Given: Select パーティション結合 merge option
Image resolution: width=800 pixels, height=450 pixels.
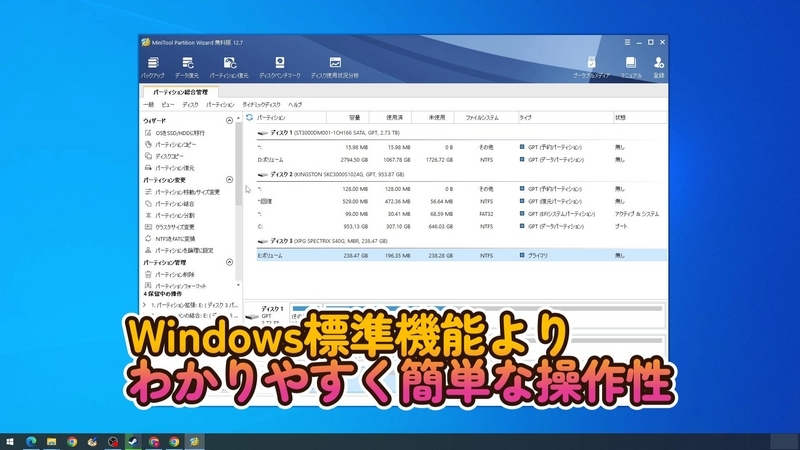Looking at the screenshot, I should pos(169,204).
